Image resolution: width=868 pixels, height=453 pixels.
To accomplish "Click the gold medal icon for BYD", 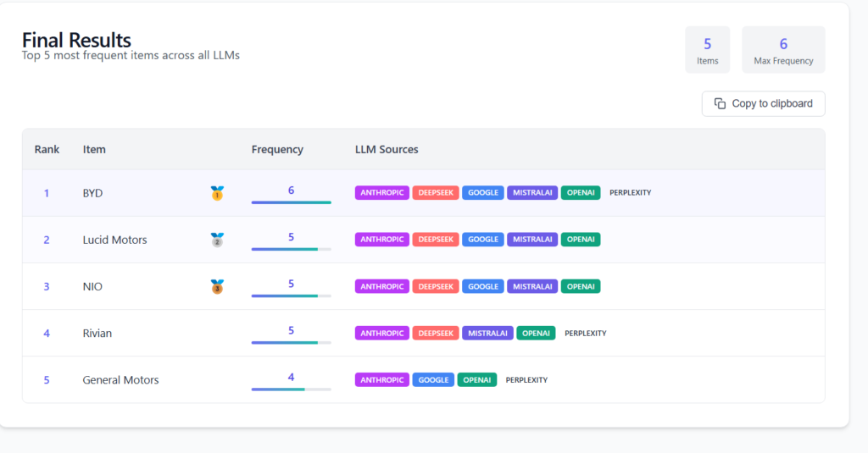I will (217, 193).
